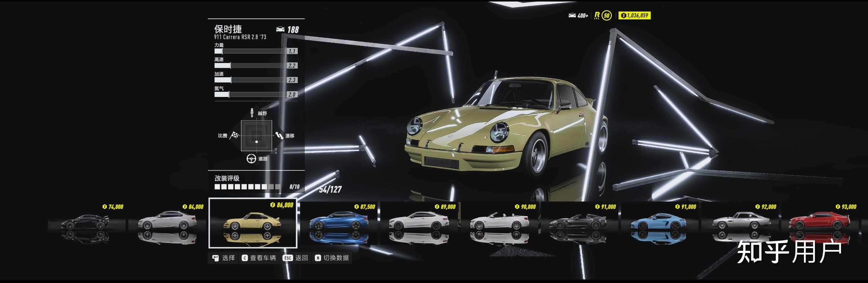The width and height of the screenshot is (868, 283).
Task: Select the dark gray convertible priced 91,000
Action: coord(579,222)
